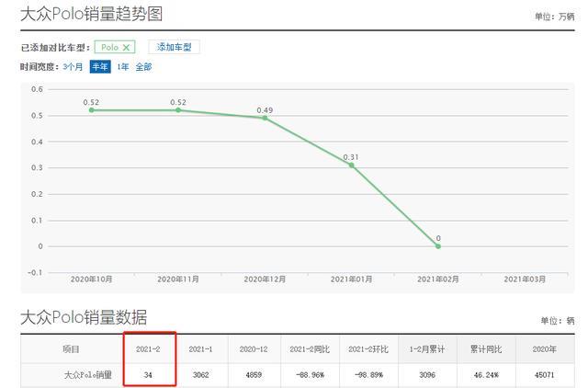Image resolution: width=588 pixels, height=388 pixels.
Task: Show 全部 time range
Action: click(143, 67)
